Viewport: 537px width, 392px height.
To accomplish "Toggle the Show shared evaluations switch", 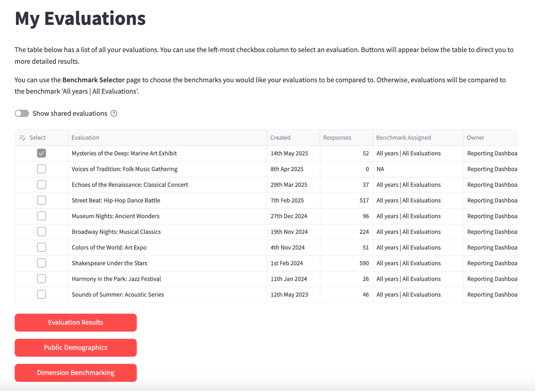I will click(22, 114).
